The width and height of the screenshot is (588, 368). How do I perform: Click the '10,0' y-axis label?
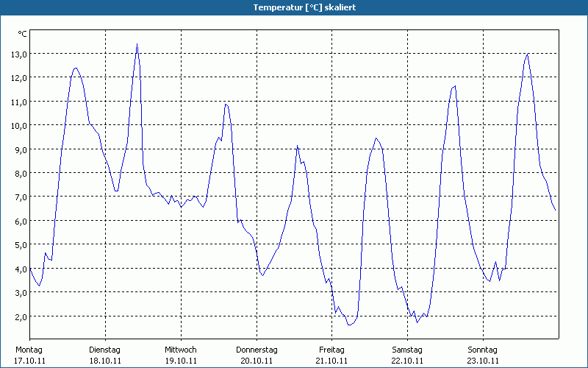[x=19, y=126]
